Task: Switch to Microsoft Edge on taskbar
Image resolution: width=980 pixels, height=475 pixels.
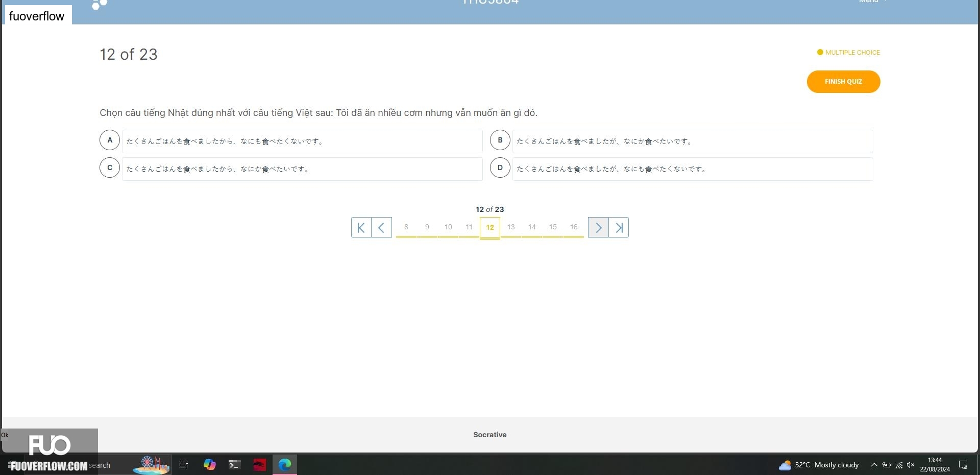Action: coord(285,465)
